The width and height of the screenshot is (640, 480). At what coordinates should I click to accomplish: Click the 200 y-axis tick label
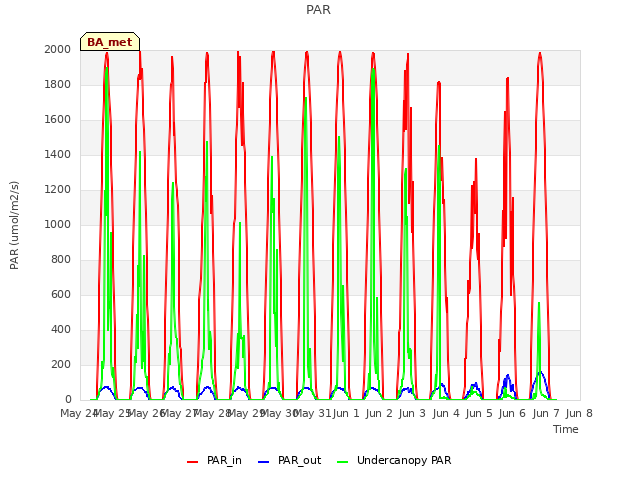click(x=61, y=364)
